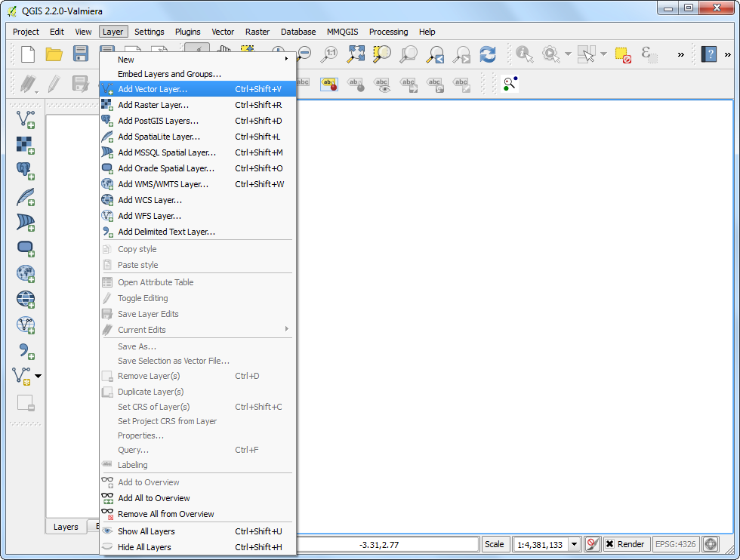Expand the New Shapefile Layer dropdown arrow

pos(39,376)
